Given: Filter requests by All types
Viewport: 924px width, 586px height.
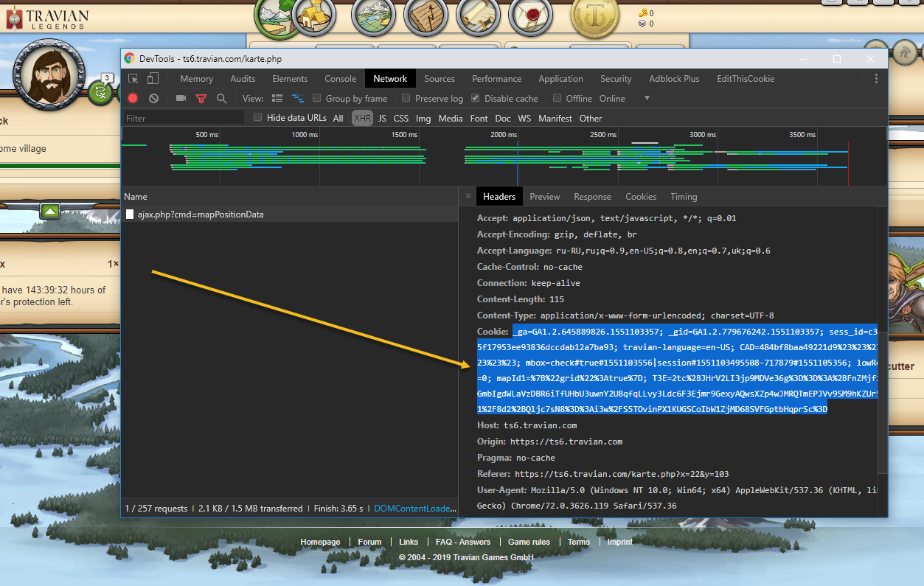Looking at the screenshot, I should [x=338, y=118].
